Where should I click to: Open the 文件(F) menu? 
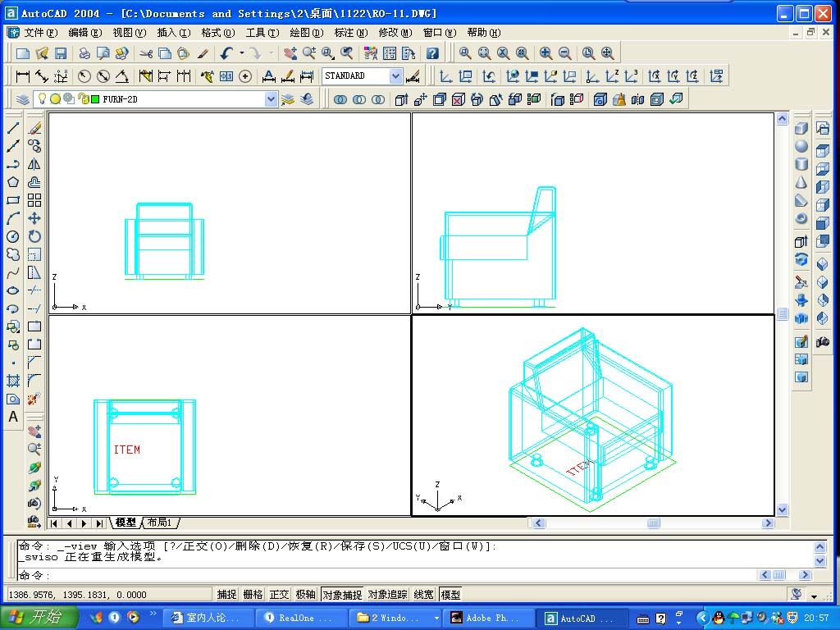tap(41, 33)
